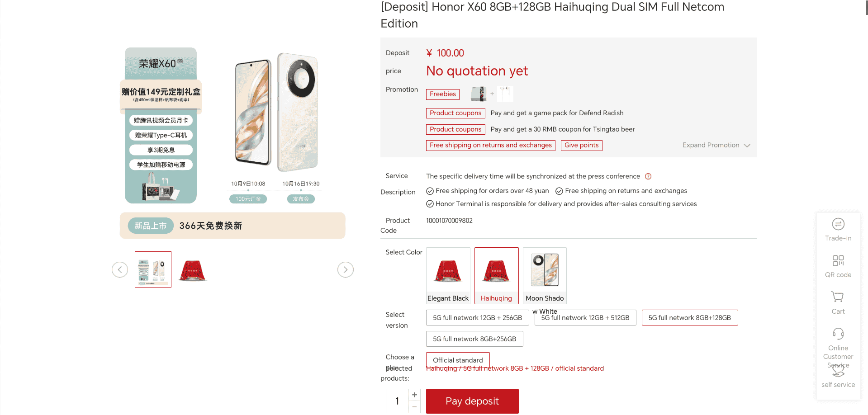Image resolution: width=868 pixels, height=415 pixels.
Task: Expand Promotion details
Action: pos(716,145)
